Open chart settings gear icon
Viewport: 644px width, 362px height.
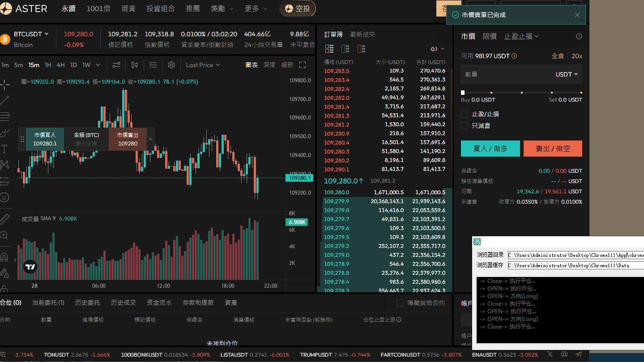(x=171, y=65)
